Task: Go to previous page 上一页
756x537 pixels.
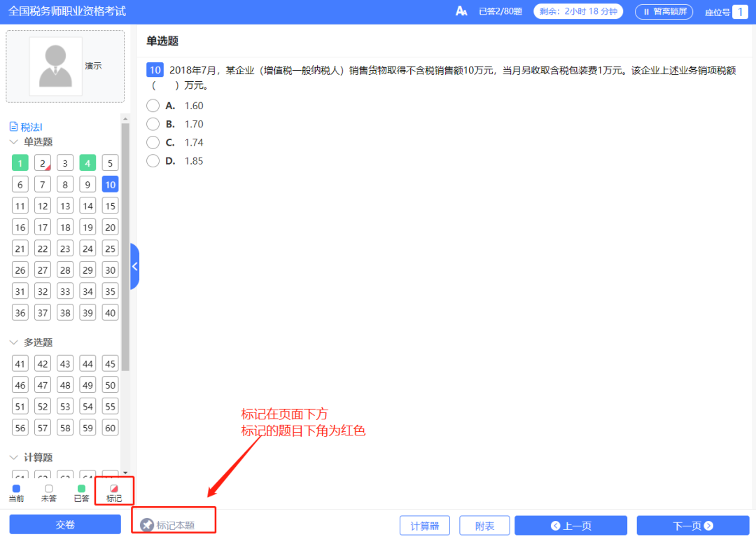Action: [x=571, y=525]
